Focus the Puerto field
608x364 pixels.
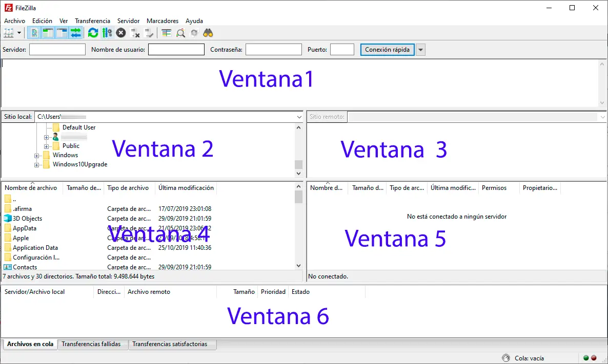coord(342,50)
